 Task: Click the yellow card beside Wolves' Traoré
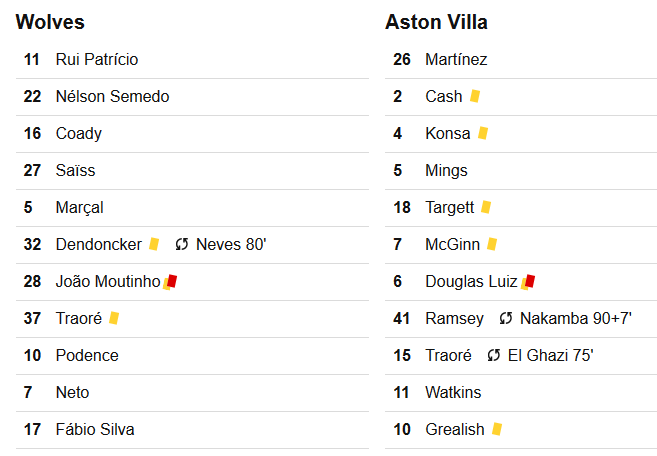click(114, 318)
